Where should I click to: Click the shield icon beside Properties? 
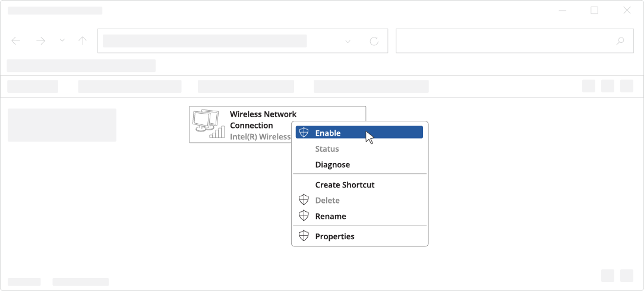pos(304,236)
